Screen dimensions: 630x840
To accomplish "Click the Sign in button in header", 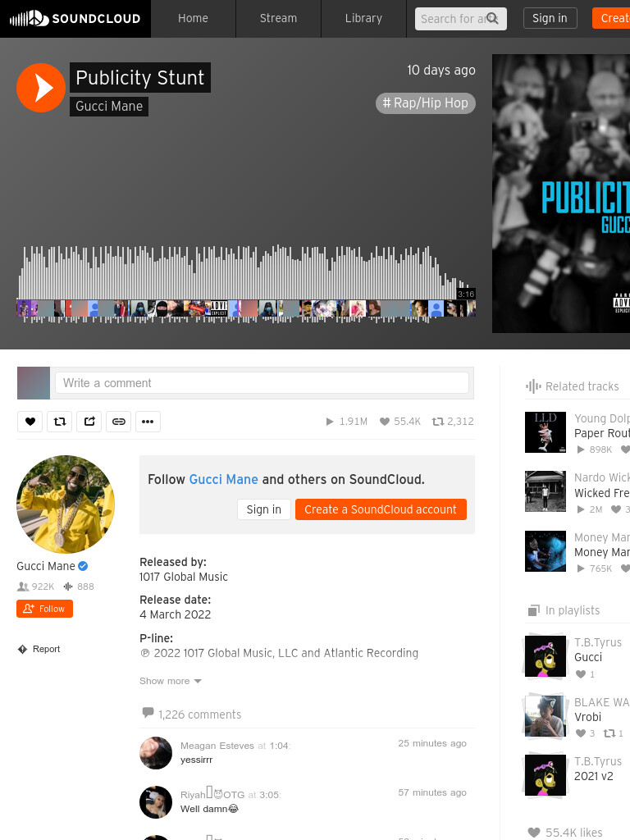I will pyautogui.click(x=550, y=18).
